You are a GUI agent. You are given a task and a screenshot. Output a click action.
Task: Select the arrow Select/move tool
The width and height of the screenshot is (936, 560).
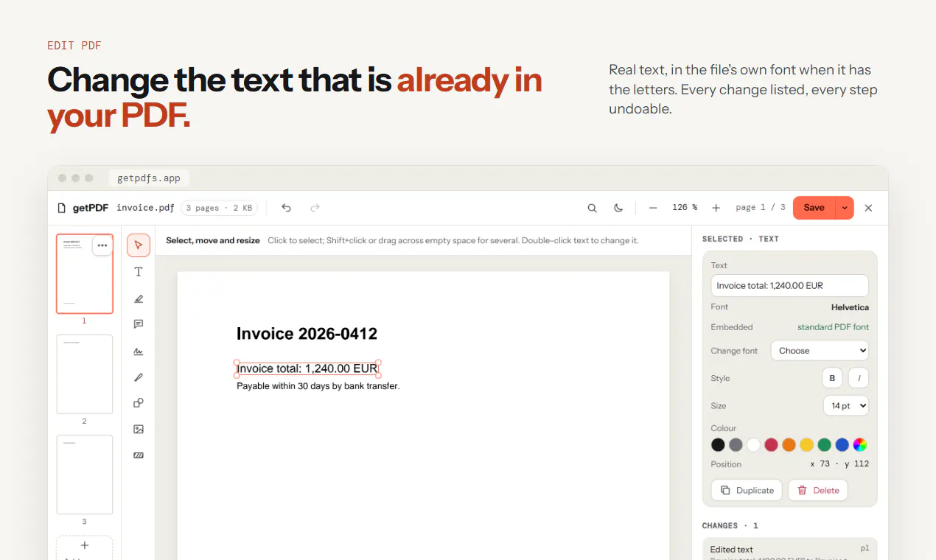[139, 245]
